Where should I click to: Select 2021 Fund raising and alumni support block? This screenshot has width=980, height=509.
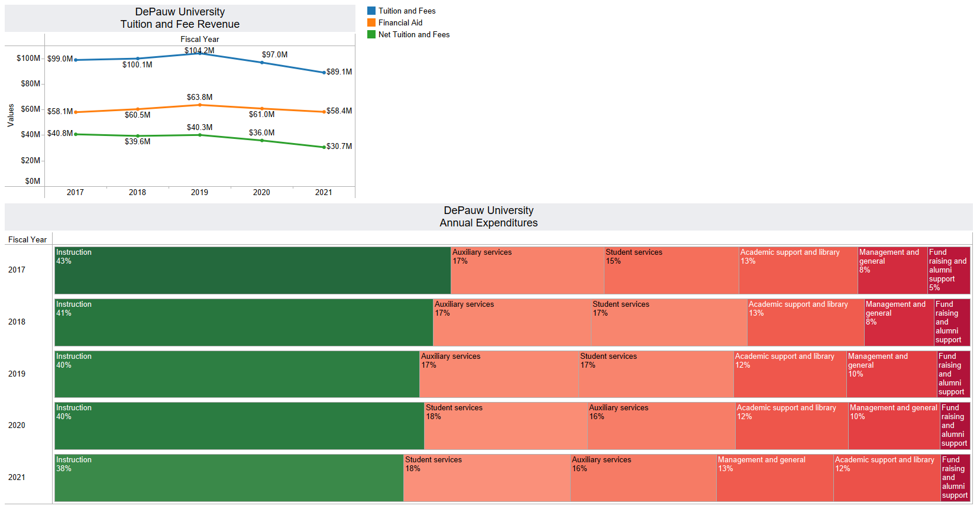pos(956,478)
